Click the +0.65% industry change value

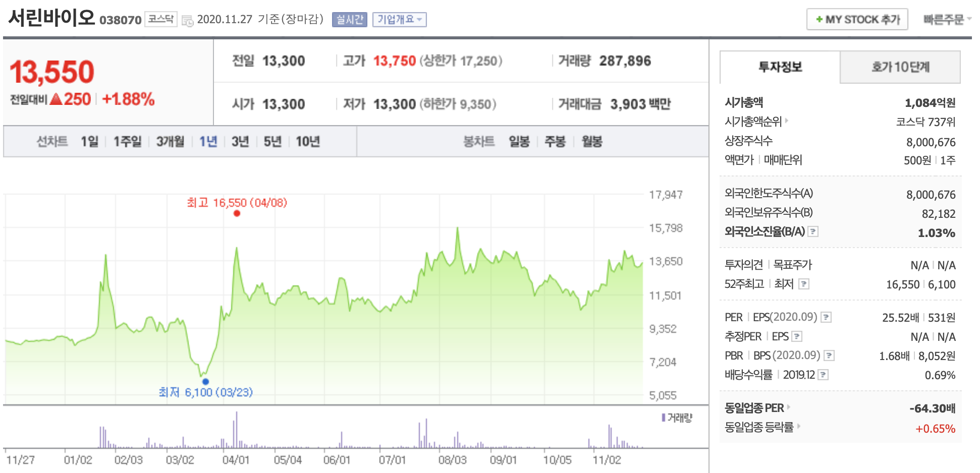pyautogui.click(x=936, y=429)
